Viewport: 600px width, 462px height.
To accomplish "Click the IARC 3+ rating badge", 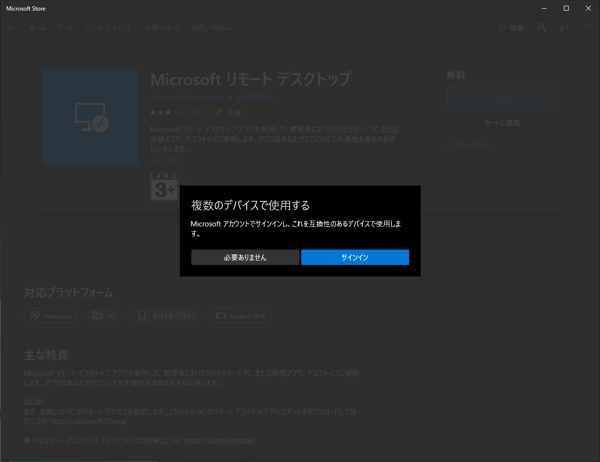I will click(x=165, y=186).
